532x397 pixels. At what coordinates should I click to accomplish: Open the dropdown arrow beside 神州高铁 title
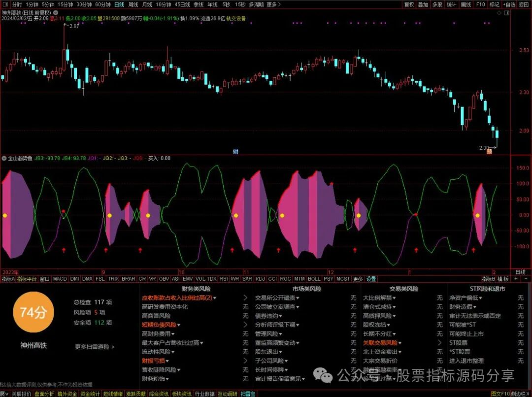point(56,12)
